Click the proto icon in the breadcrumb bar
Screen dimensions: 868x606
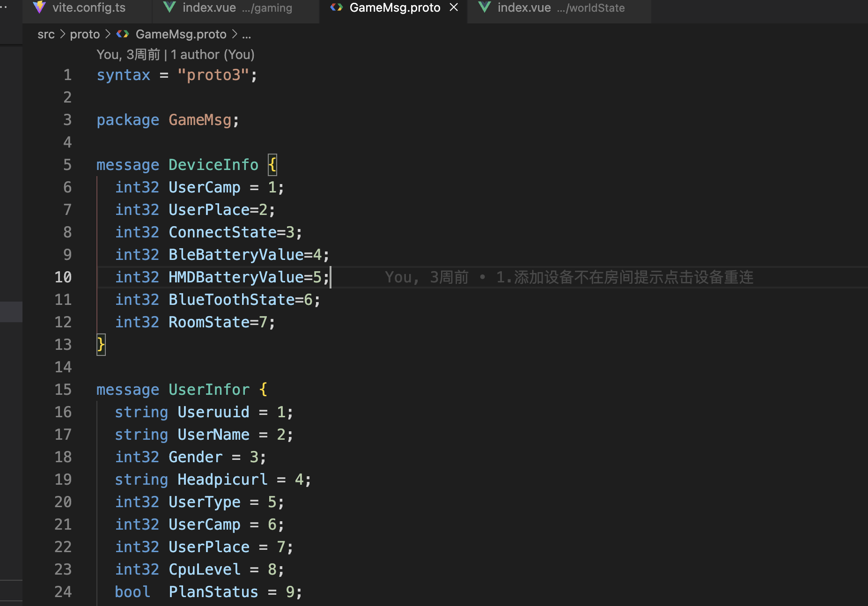click(123, 34)
